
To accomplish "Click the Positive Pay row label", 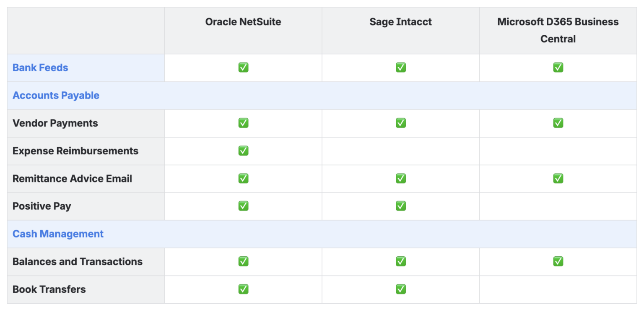I will (x=42, y=206).
